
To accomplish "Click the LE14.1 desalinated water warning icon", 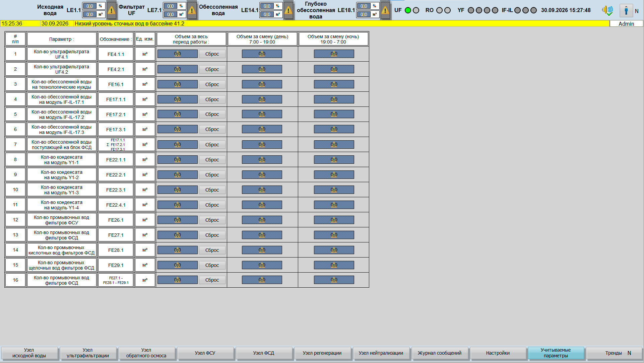I will (288, 10).
